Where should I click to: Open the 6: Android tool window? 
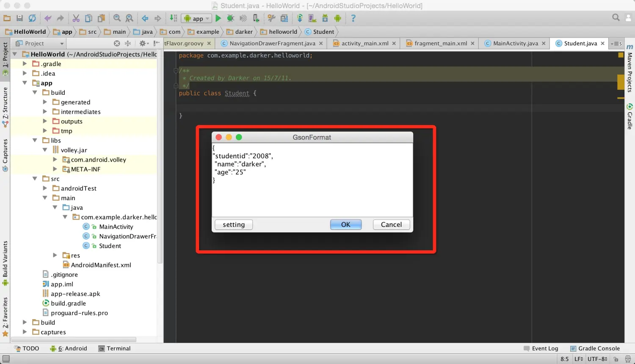click(x=68, y=348)
